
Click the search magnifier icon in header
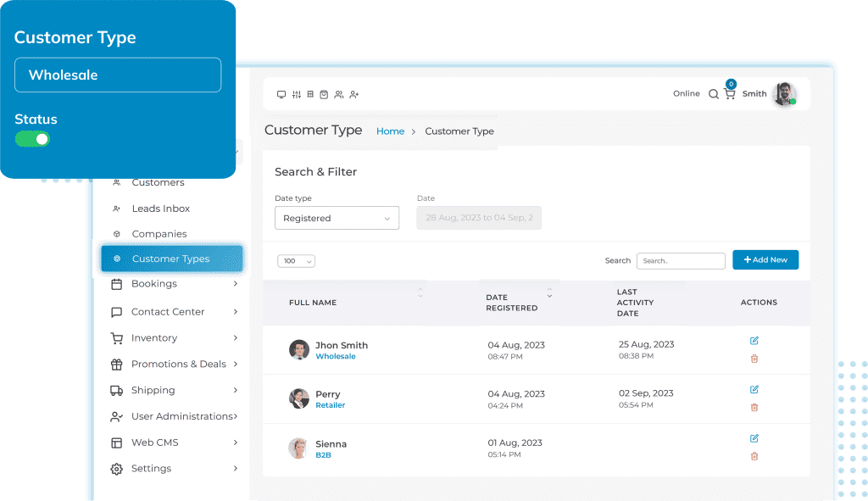click(714, 94)
